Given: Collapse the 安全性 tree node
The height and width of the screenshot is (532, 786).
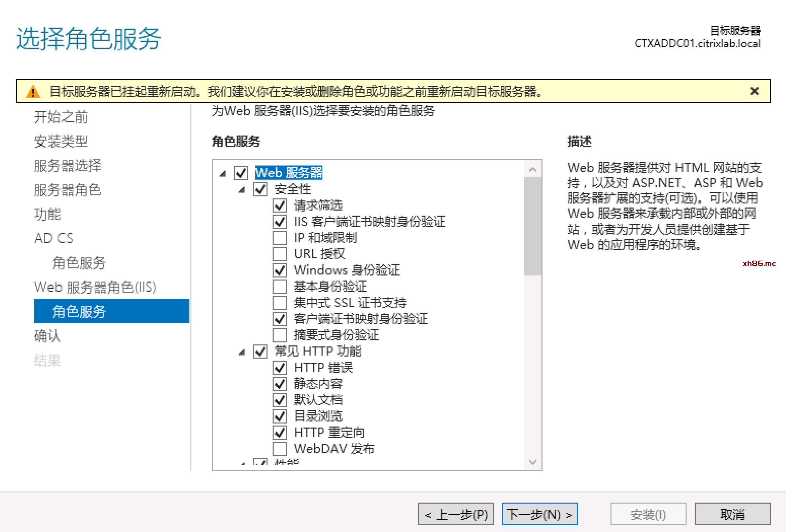Looking at the screenshot, I should click(242, 190).
